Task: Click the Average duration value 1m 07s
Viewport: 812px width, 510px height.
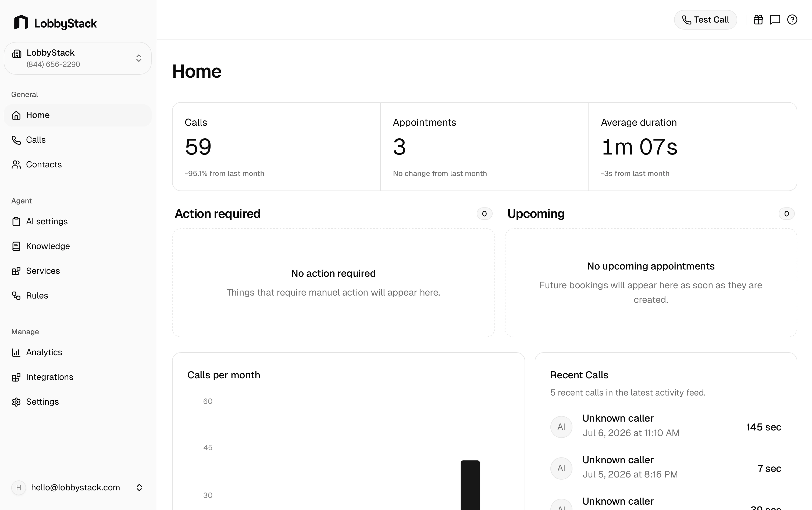Action: [x=639, y=147]
